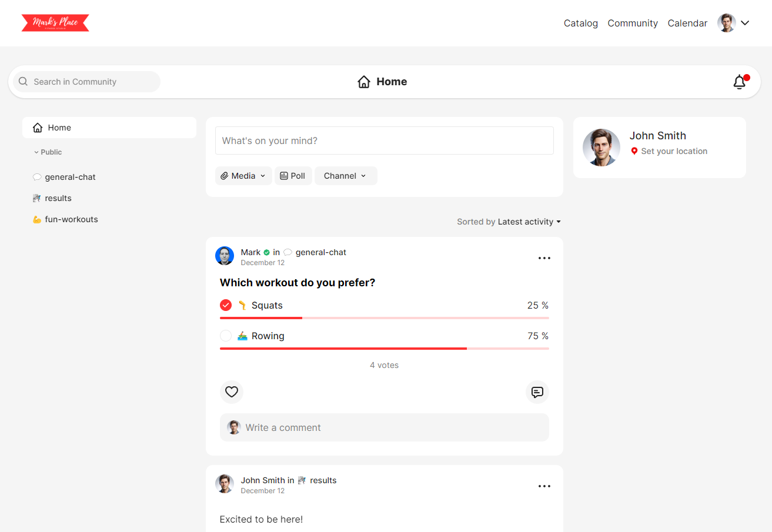Open general-chat link on Mark's post
772x532 pixels.
click(320, 252)
